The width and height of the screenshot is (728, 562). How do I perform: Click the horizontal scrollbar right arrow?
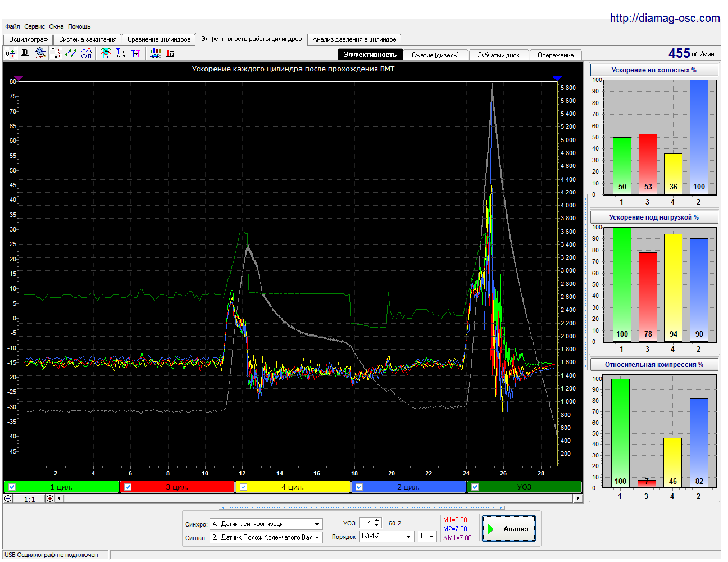(577, 498)
